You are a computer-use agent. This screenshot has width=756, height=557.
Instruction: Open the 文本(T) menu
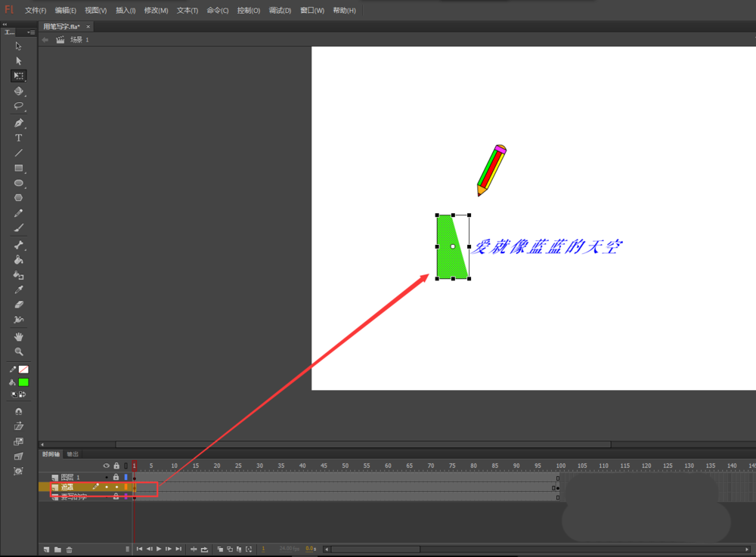187,11
